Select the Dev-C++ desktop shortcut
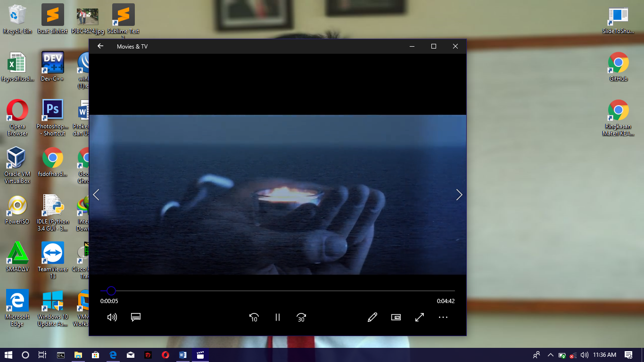Screen dimensions: 644x362 pyautogui.click(x=53, y=67)
